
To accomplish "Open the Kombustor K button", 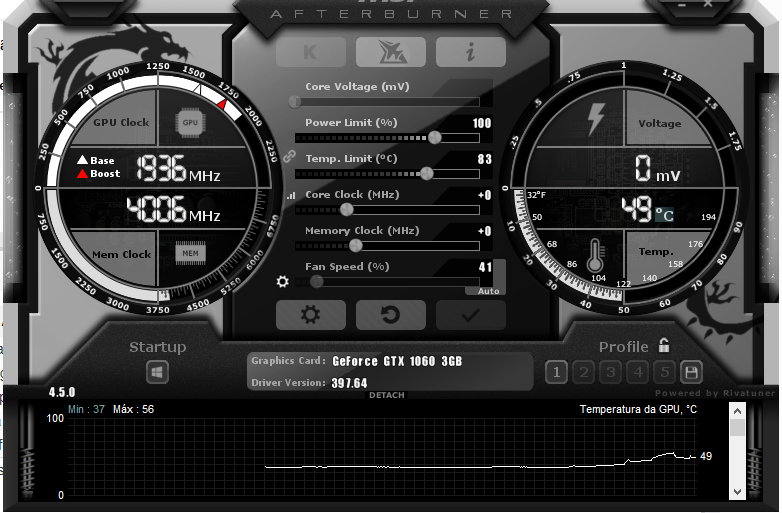I will [x=311, y=51].
